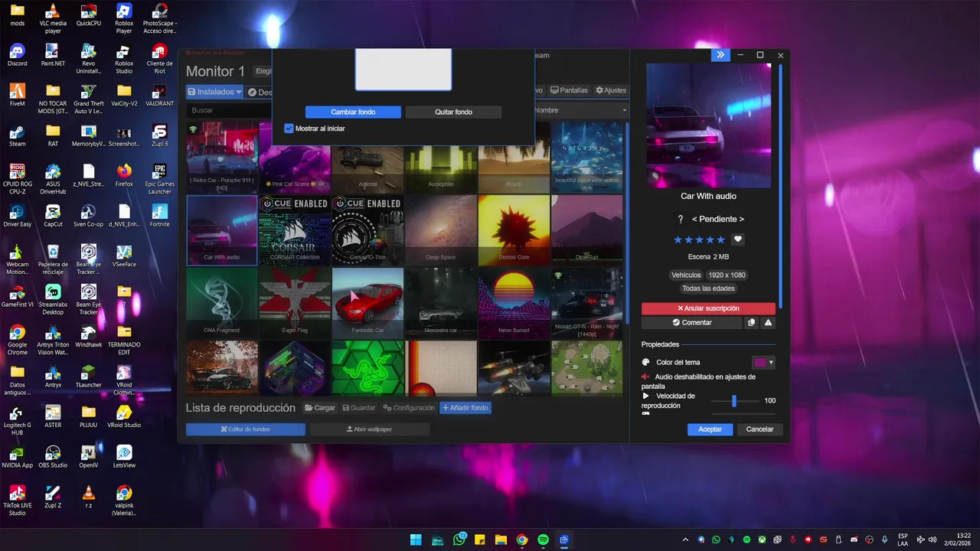The width and height of the screenshot is (980, 551).
Task: Open Streamlabs Desktop shortcut
Action: (x=53, y=300)
